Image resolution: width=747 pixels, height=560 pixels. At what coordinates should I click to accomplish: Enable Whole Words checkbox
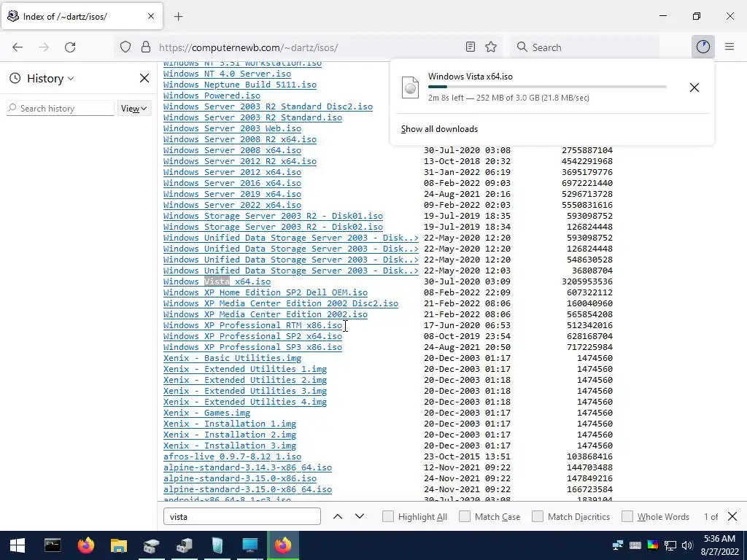click(x=627, y=517)
